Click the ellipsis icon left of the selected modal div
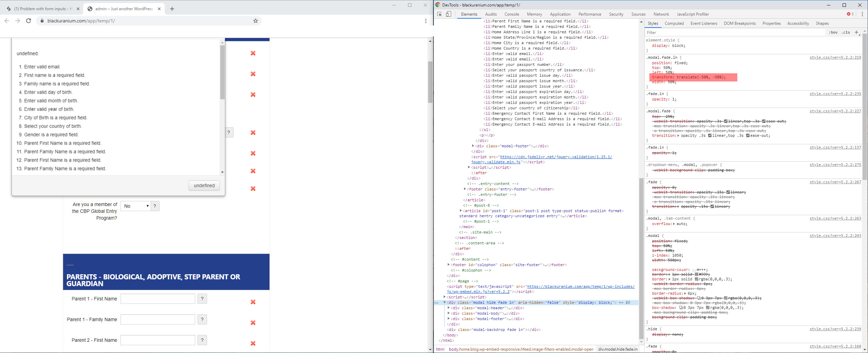 (x=437, y=302)
